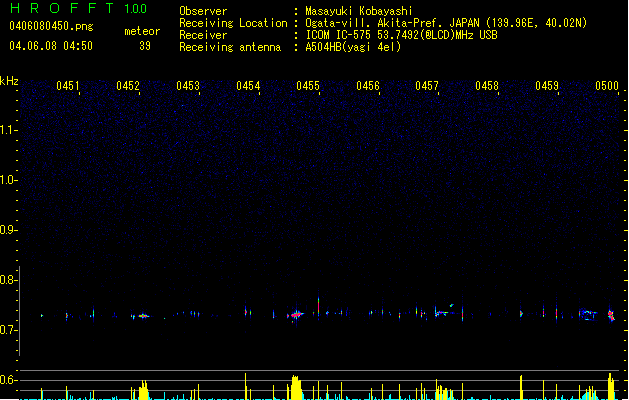Click the 0453 time marker
Image resolution: width=629 pixels, height=400 pixels.
(188, 86)
